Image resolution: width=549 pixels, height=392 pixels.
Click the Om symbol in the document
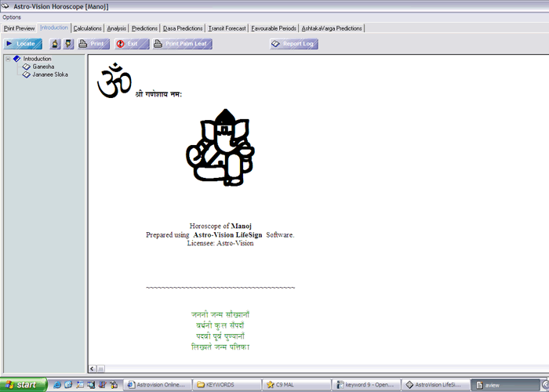pyautogui.click(x=115, y=81)
